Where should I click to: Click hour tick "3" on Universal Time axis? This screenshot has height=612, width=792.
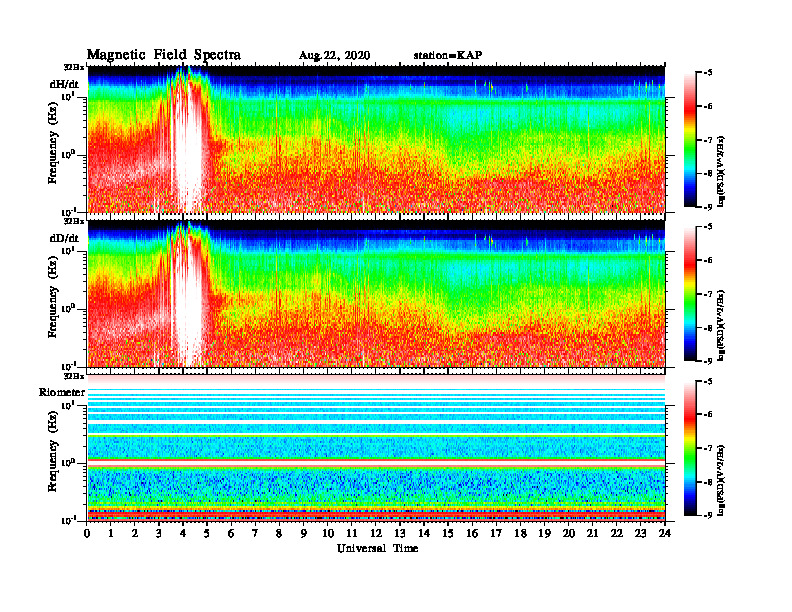tap(159, 534)
